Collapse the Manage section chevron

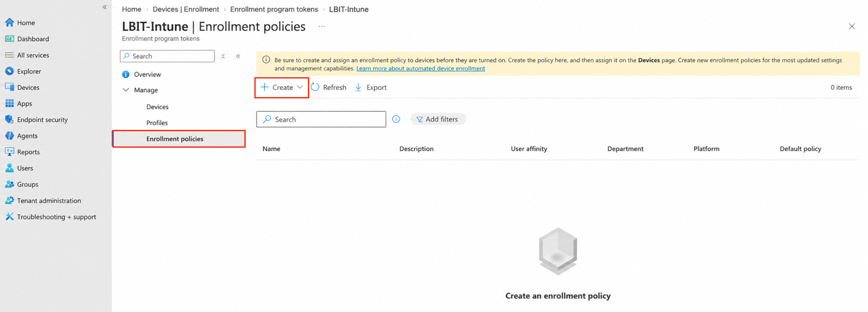(126, 90)
